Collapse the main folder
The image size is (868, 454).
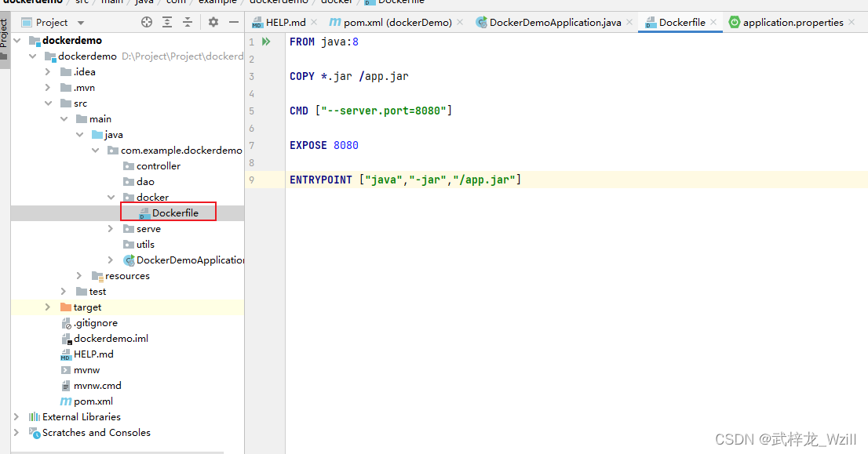point(64,119)
